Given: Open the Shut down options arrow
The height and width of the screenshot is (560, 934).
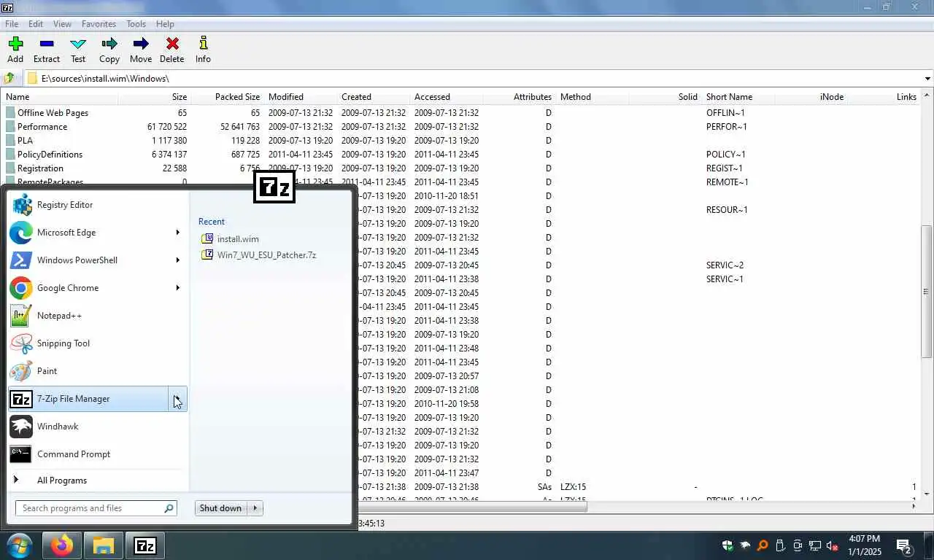Looking at the screenshot, I should pos(255,508).
